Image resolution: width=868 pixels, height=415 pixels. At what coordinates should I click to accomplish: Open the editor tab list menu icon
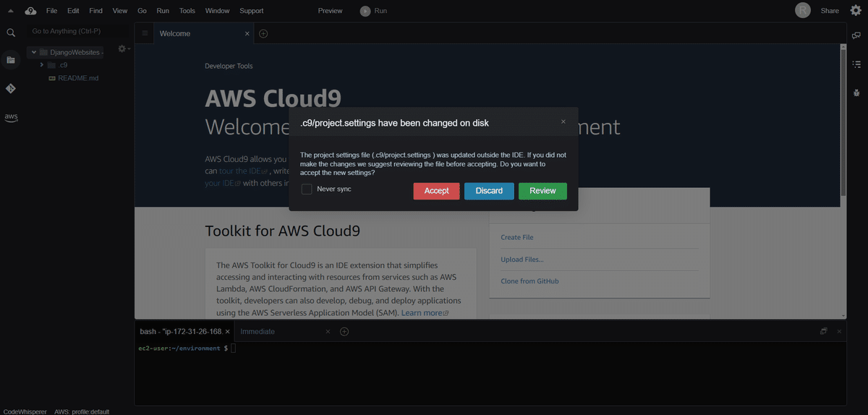[x=145, y=33]
